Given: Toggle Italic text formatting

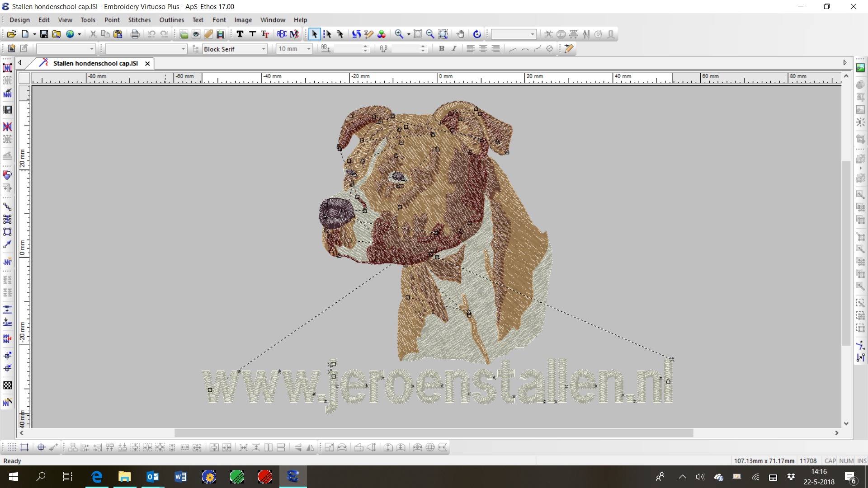Looking at the screenshot, I should [x=454, y=49].
